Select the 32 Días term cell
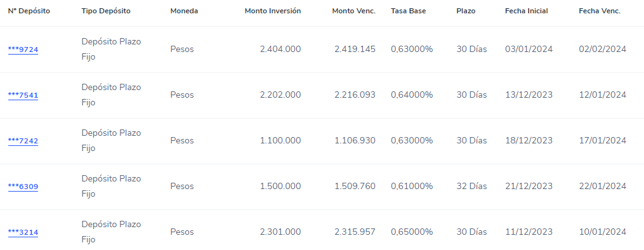Screen dimensions: 644x250 [x=471, y=187]
